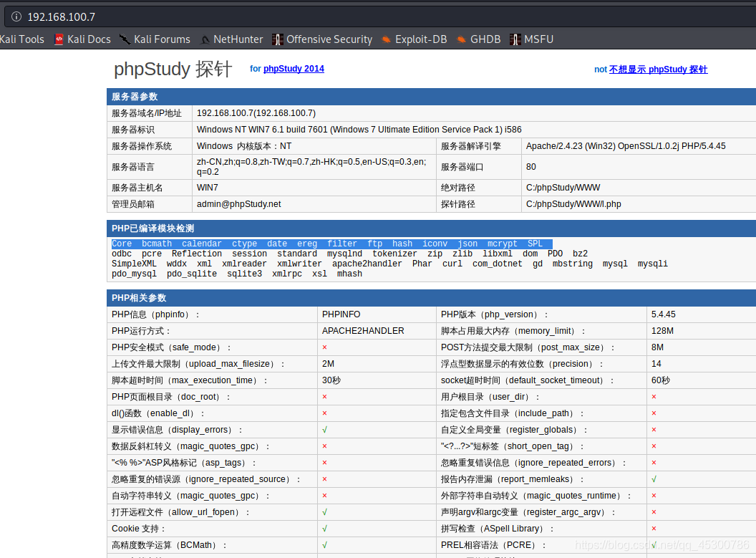Screen dimensions: 756x558
Task: Click the upload_max_filesize value 2M
Action: point(328,364)
